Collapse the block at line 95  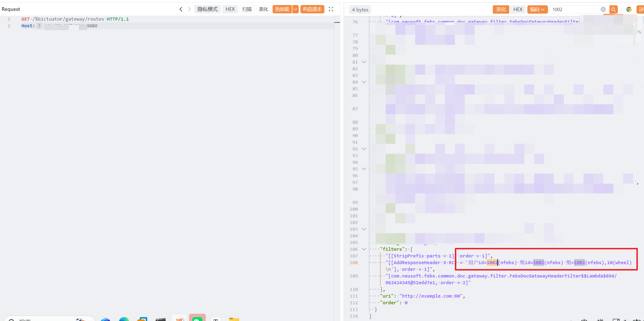(x=364, y=169)
